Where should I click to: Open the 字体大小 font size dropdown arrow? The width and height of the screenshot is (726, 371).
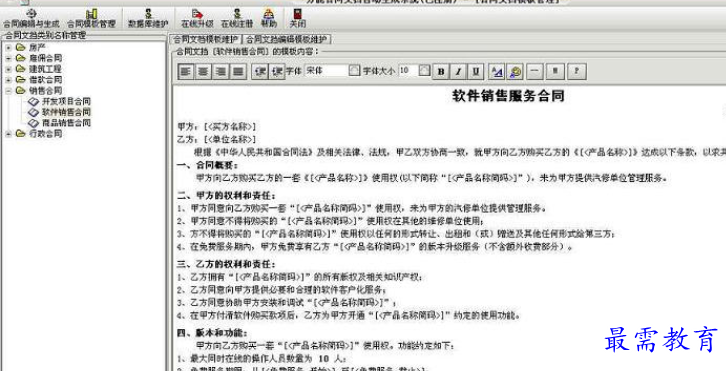[x=425, y=70]
